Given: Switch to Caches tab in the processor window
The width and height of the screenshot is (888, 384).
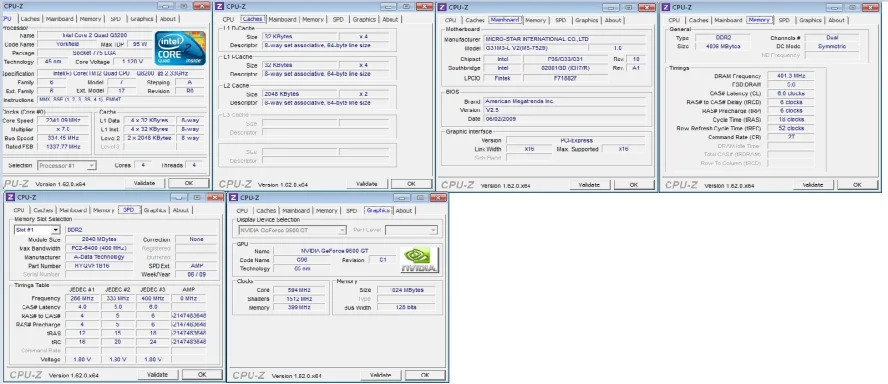Looking at the screenshot, I should click(29, 19).
